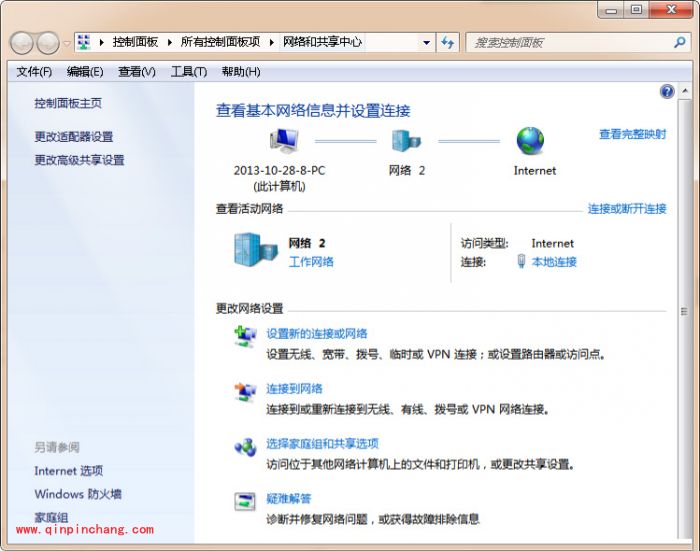Click the refresh button next to address bar
The width and height of the screenshot is (700, 551).
pyautogui.click(x=448, y=43)
